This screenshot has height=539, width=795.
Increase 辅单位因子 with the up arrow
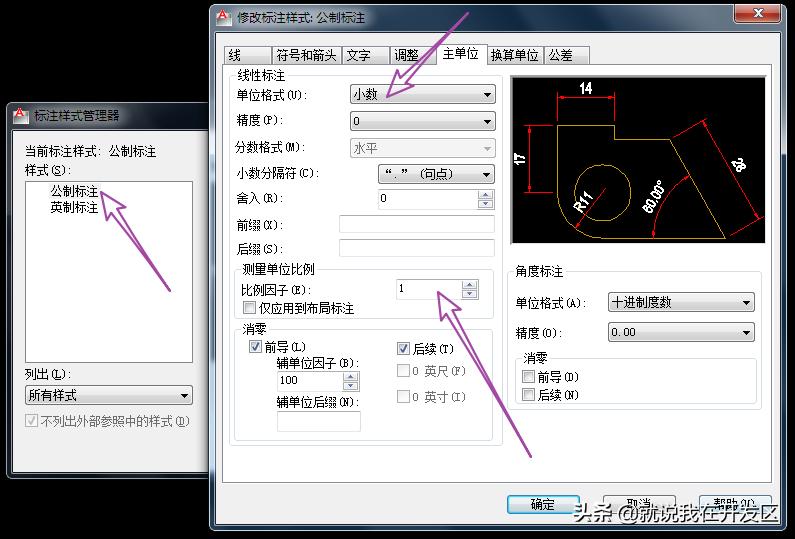click(350, 377)
